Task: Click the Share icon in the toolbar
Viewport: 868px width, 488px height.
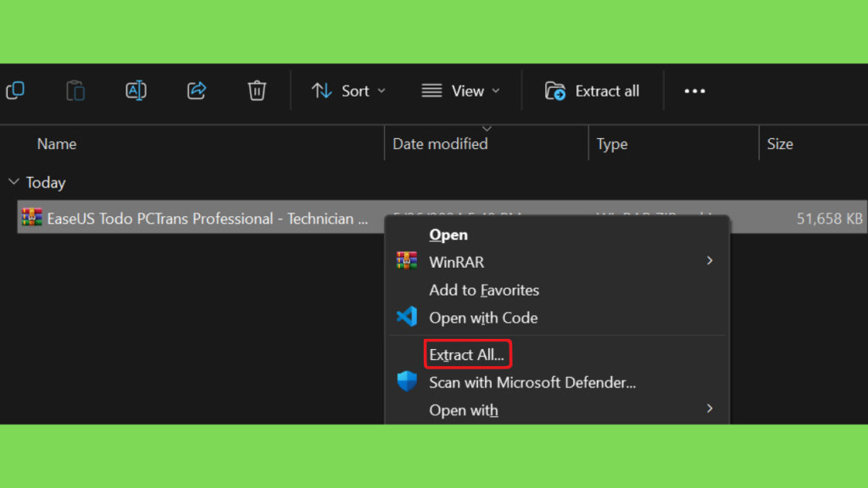Action: (197, 91)
